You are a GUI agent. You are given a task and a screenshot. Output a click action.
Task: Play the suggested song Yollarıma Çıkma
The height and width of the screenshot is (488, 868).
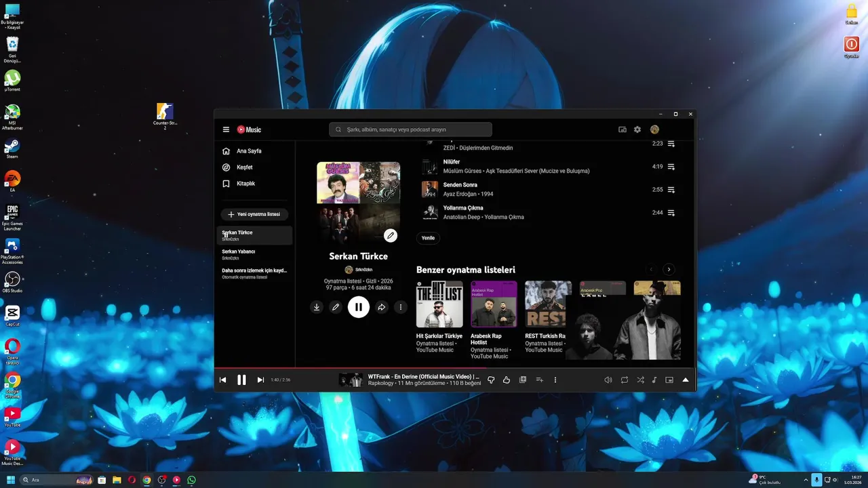[463, 208]
